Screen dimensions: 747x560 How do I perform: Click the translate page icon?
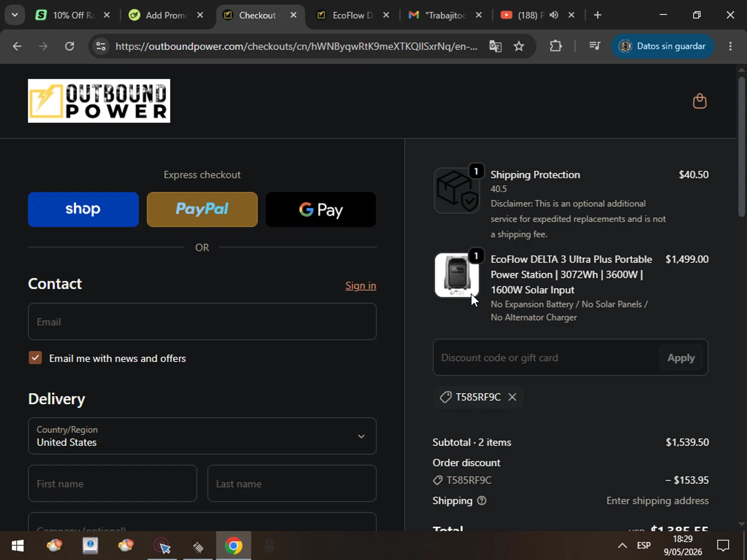(495, 46)
